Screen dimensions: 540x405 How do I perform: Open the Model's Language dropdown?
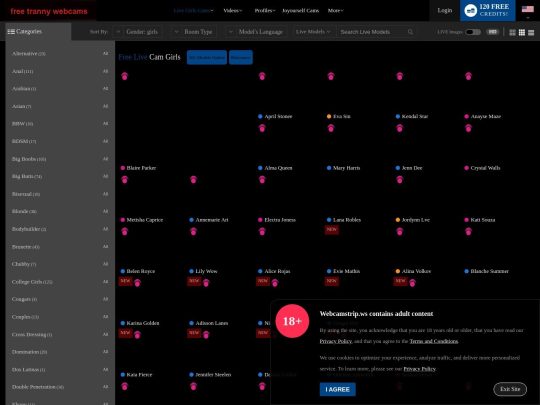(257, 32)
